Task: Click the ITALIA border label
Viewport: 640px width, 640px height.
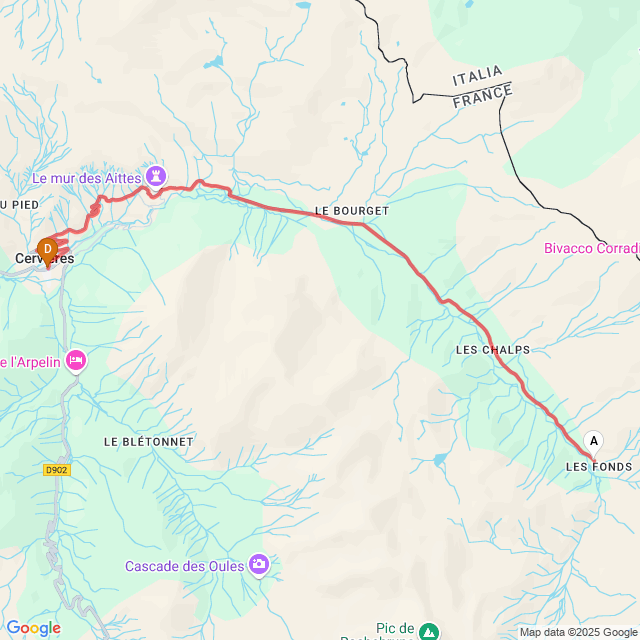Action: (x=478, y=75)
